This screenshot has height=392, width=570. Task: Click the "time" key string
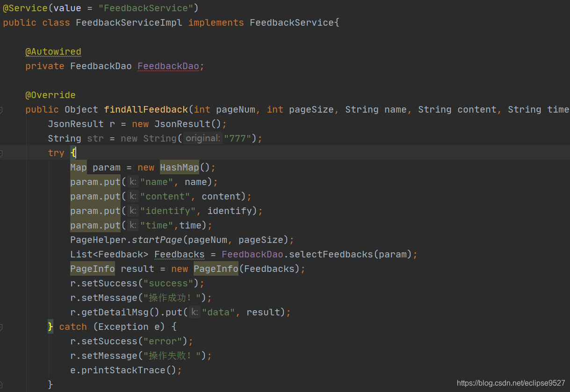click(x=157, y=225)
